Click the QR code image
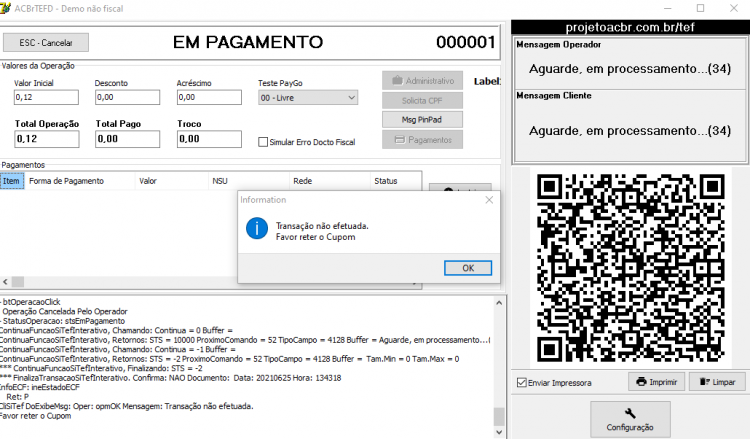 coord(630,268)
